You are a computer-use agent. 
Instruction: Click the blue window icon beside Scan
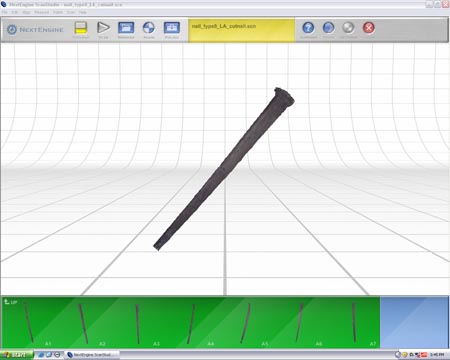coord(126,28)
